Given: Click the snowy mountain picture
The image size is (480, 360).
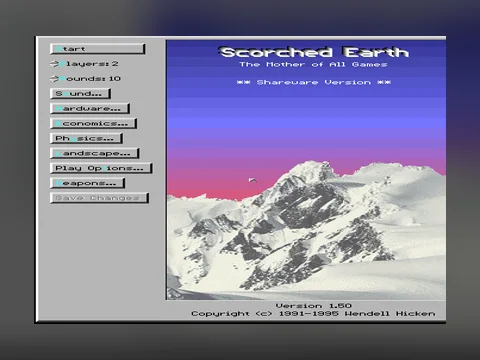Looking at the screenshot, I should pyautogui.click(x=306, y=170).
